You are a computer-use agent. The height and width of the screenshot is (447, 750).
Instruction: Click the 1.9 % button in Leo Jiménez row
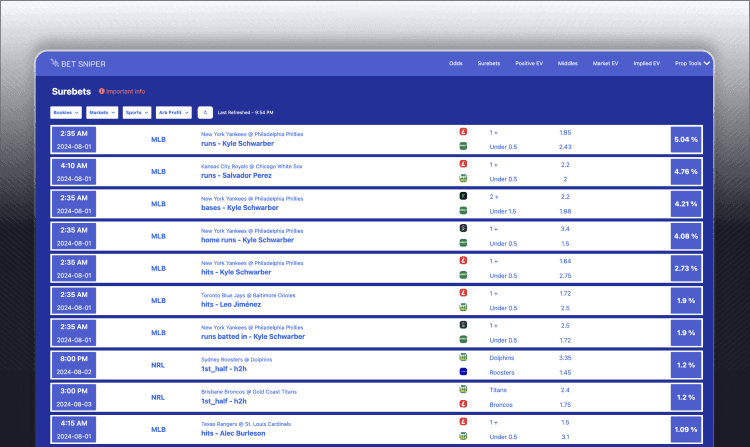tap(686, 300)
